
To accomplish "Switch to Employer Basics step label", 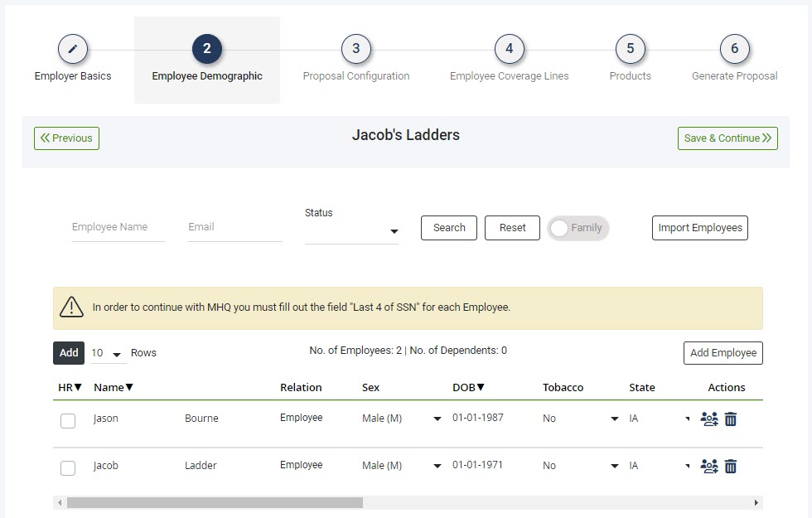I will [x=73, y=76].
